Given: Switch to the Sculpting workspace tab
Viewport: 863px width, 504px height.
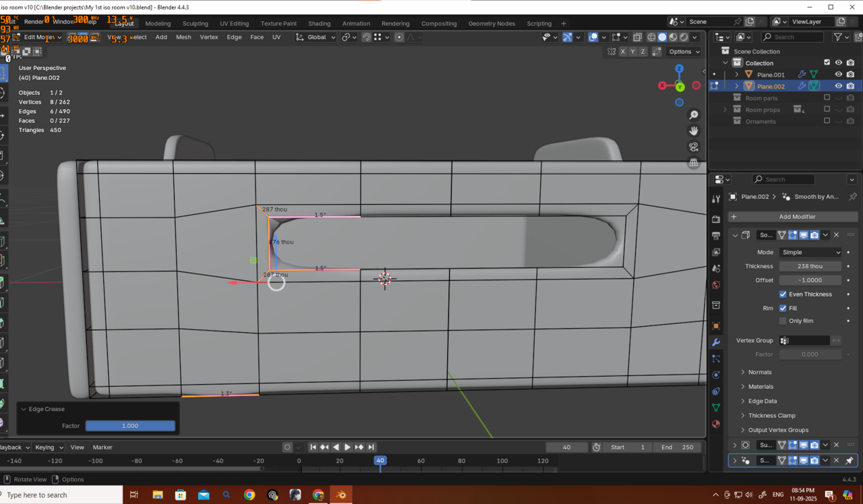Looking at the screenshot, I should 195,24.
